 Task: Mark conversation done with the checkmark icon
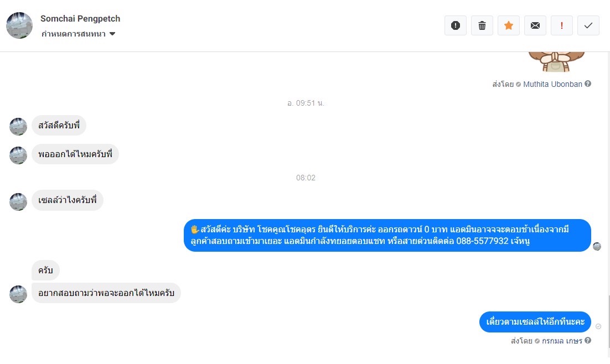click(x=588, y=25)
